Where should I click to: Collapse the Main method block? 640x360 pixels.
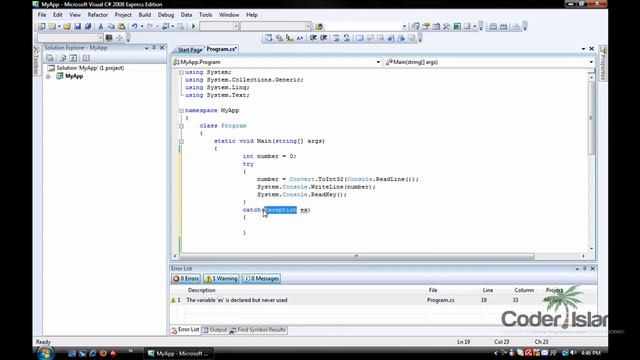181,141
